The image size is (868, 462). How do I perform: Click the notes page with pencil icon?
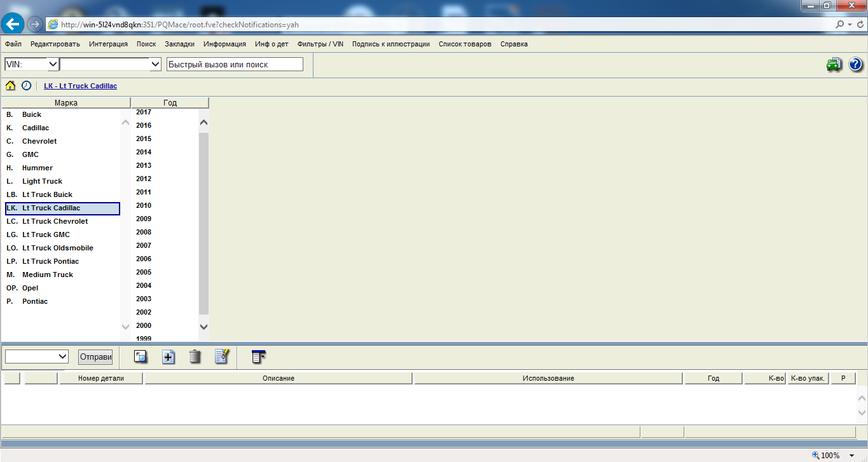pyautogui.click(x=221, y=357)
